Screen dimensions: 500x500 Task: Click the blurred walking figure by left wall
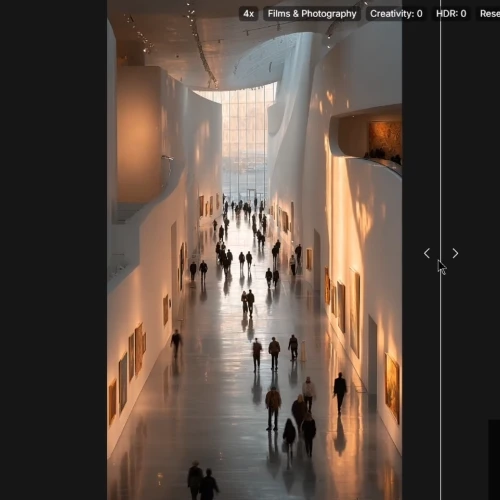[176, 343]
